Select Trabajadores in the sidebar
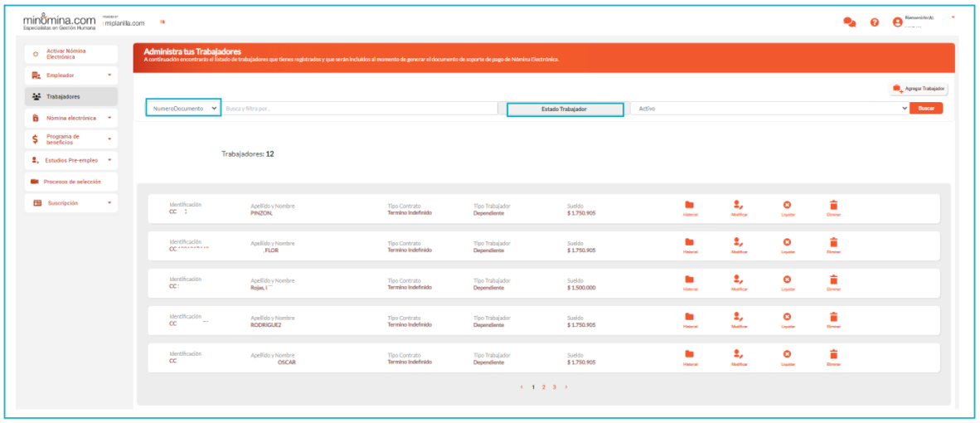Viewport: 980px width, 423px height. [70, 96]
